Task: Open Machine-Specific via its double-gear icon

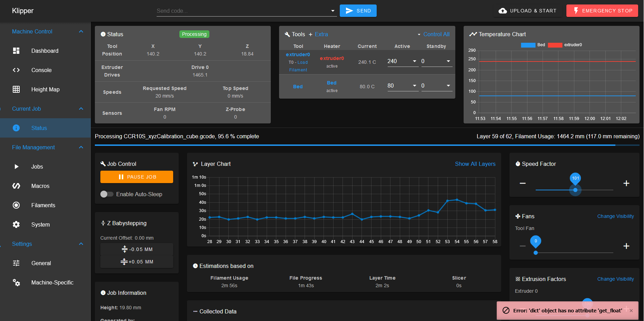Action: point(16,282)
